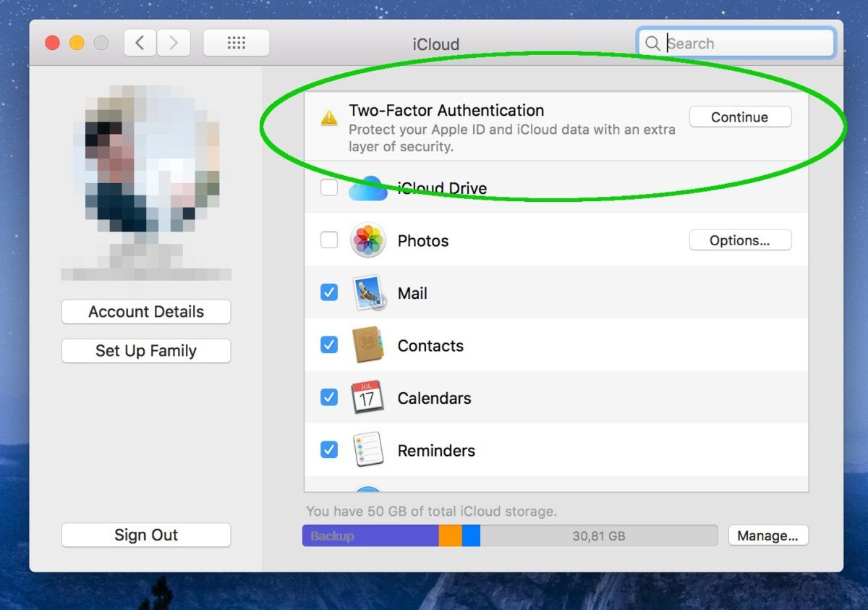Enable the iCloud Drive checkbox
Viewport: 868px width, 610px height.
(329, 188)
